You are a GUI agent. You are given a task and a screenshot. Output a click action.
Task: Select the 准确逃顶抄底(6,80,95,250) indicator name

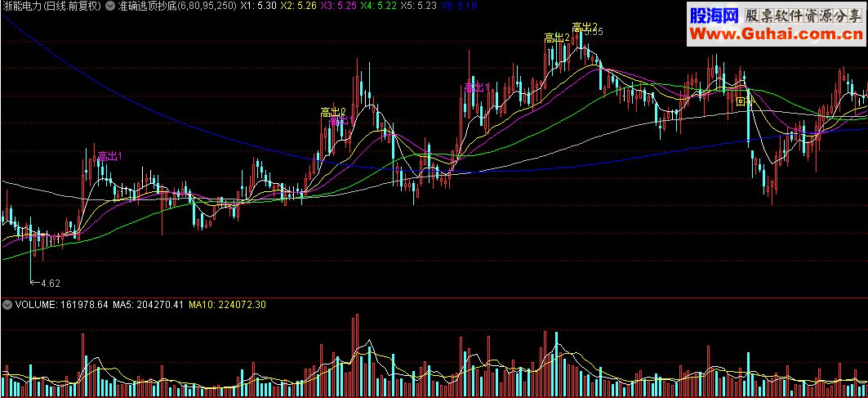click(x=177, y=6)
